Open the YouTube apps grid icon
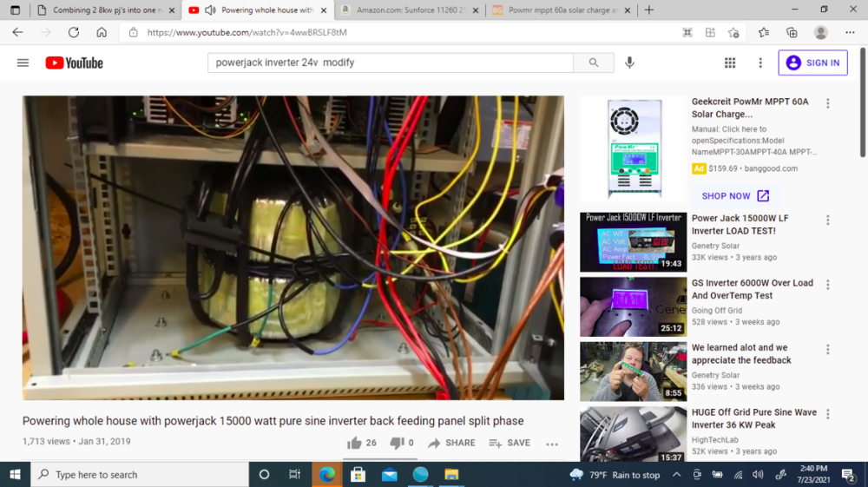Screen dimensions: 868x487 click(x=730, y=63)
